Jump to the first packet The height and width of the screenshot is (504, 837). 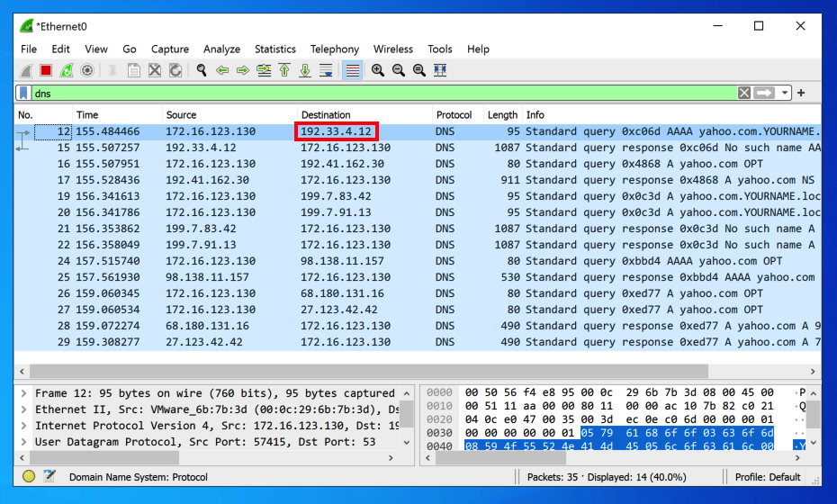click(x=284, y=70)
